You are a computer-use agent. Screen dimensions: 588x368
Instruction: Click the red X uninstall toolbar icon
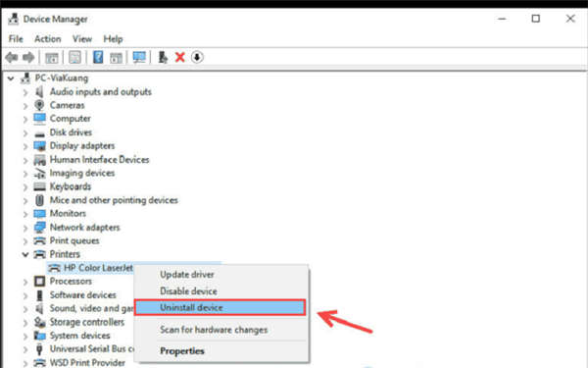coord(180,57)
